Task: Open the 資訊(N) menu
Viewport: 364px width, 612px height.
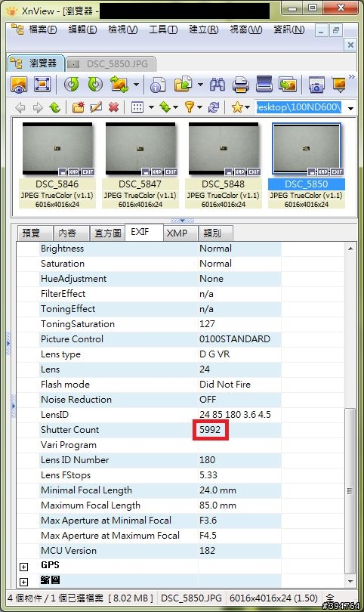Action: coord(289,29)
